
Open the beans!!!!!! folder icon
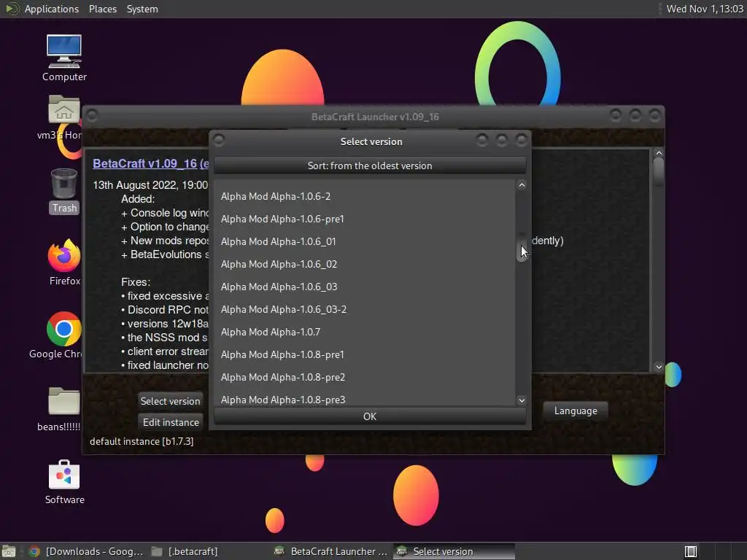click(x=64, y=401)
